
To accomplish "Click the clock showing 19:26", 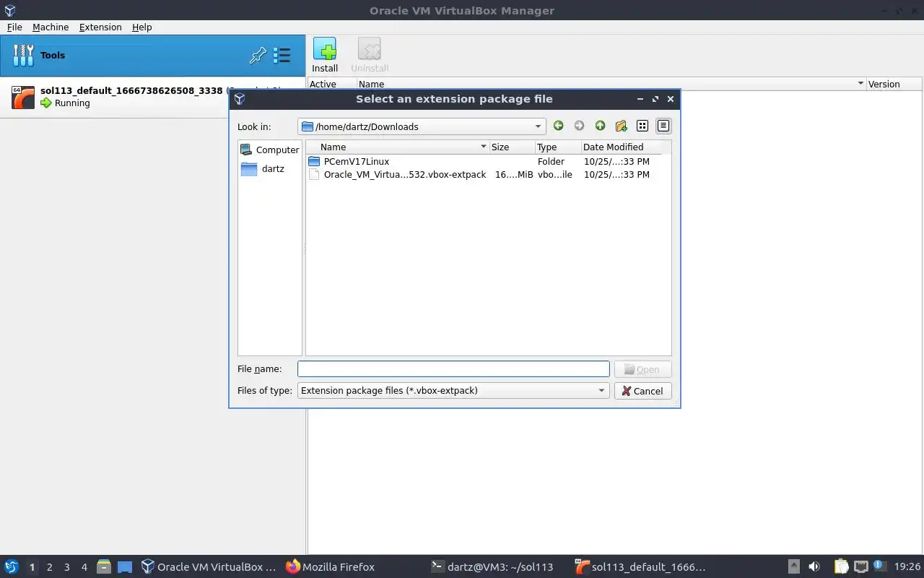I will point(907,567).
